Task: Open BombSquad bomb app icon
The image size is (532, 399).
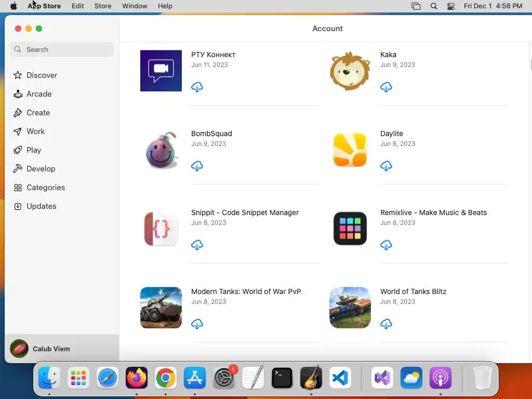Action: [x=161, y=150]
